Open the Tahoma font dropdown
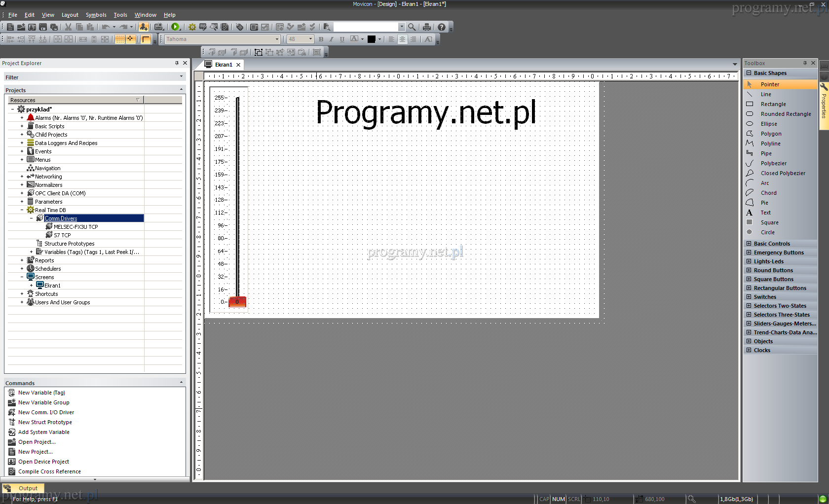This screenshot has width=829, height=504. pos(276,39)
